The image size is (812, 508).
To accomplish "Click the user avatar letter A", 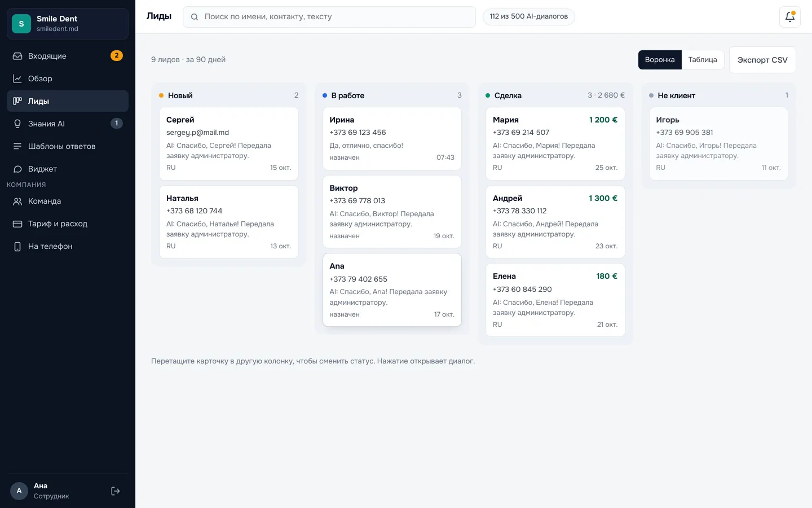I will point(19,491).
